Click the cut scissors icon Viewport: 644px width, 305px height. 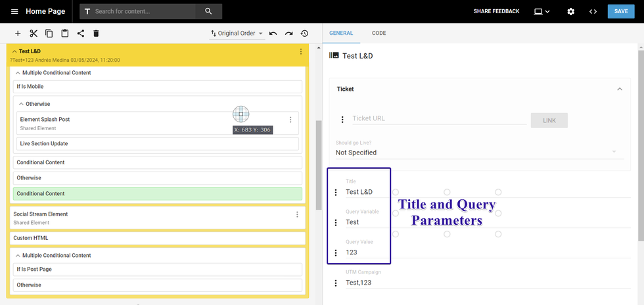34,34
